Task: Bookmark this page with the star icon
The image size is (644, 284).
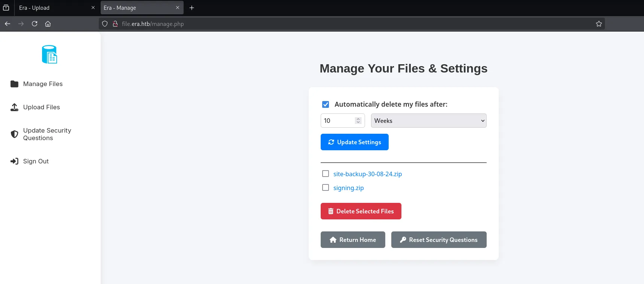Action: [599, 24]
